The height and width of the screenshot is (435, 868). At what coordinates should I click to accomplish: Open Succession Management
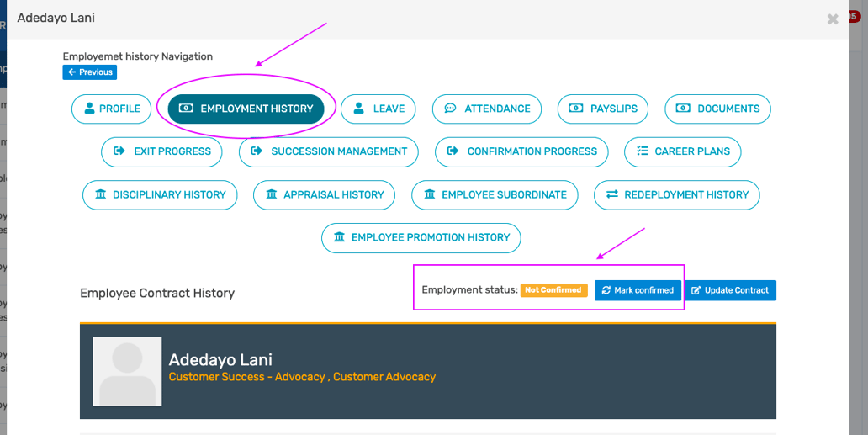(328, 151)
